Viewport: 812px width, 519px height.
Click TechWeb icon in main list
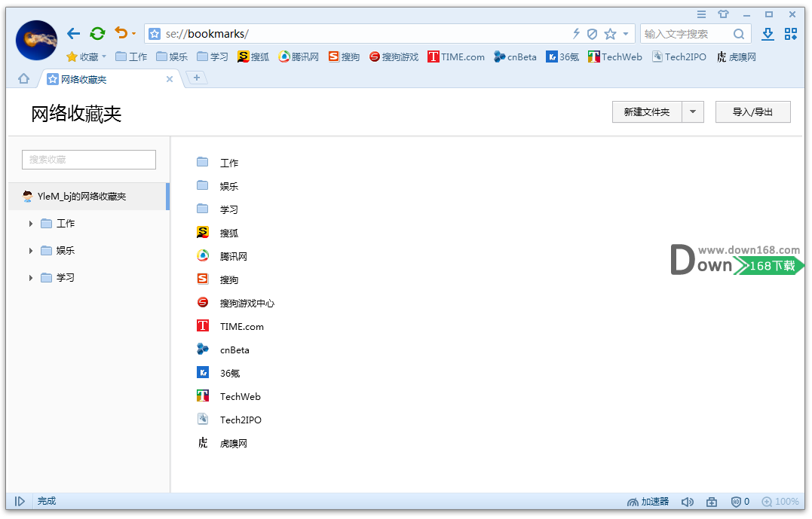coord(203,396)
